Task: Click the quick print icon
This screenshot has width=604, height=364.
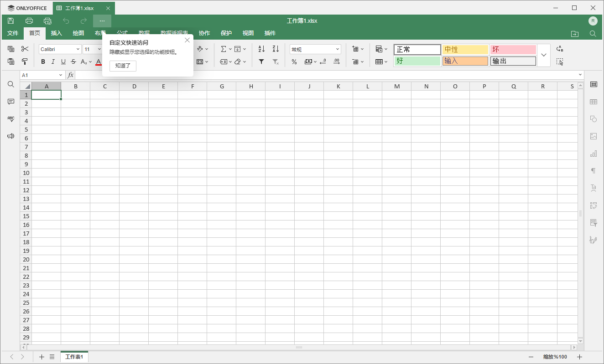Action: click(x=47, y=21)
